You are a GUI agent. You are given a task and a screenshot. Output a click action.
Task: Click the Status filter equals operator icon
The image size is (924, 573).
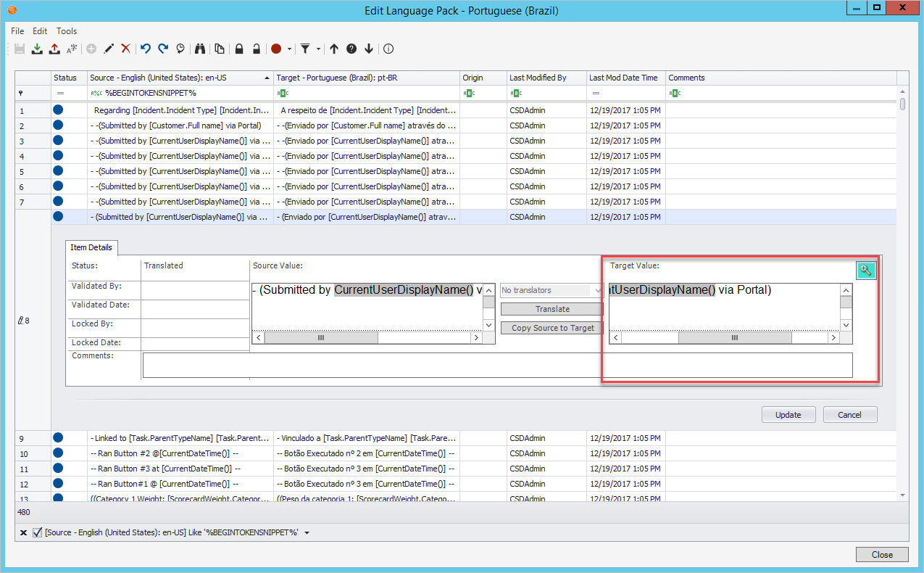click(x=61, y=94)
